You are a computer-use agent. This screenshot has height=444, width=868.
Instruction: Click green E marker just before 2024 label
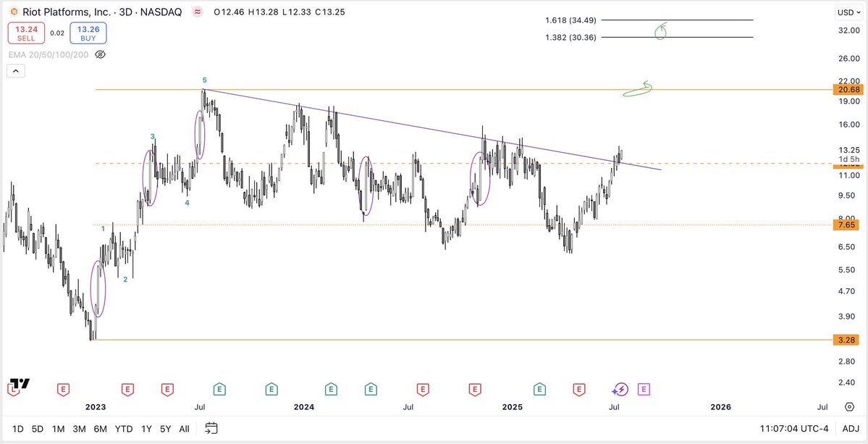(271, 390)
